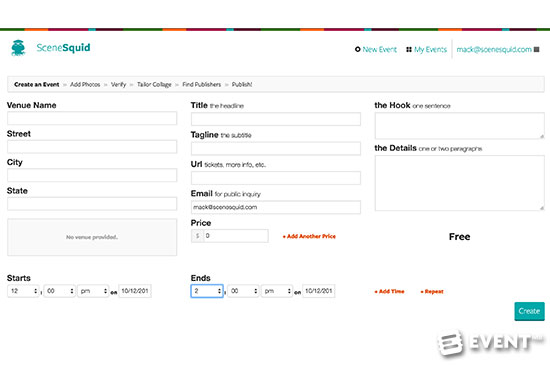Focus the Street input field
The width and height of the screenshot is (550, 365).
(x=92, y=147)
